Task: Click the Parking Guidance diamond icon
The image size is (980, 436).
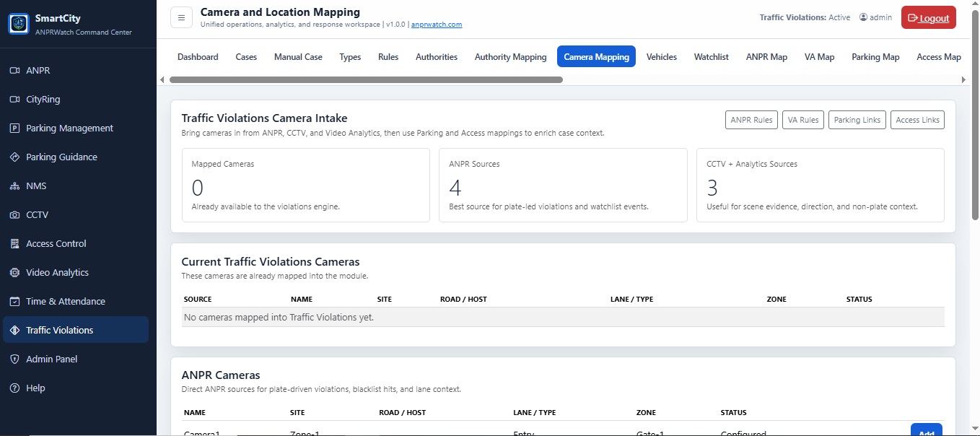Action: (14, 157)
